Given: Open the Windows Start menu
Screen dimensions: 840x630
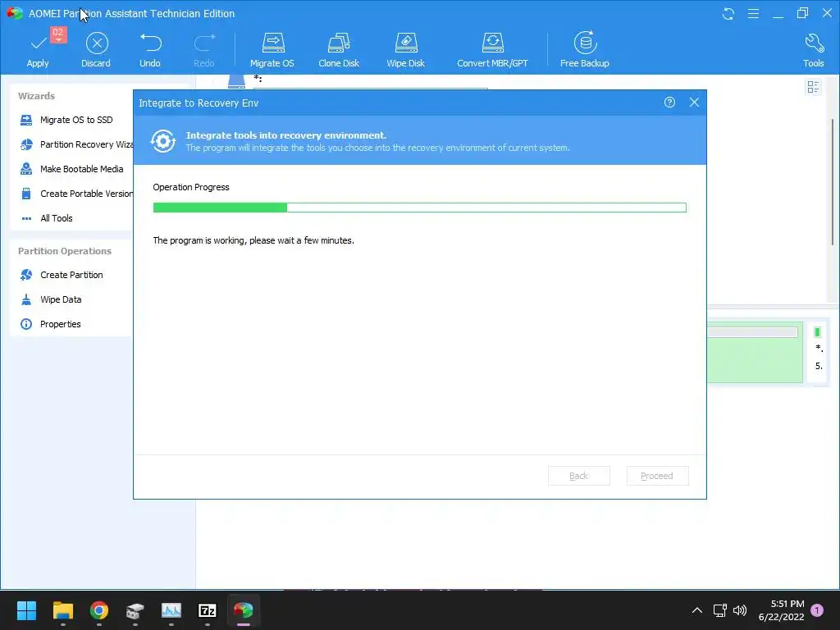Looking at the screenshot, I should click(x=26, y=610).
